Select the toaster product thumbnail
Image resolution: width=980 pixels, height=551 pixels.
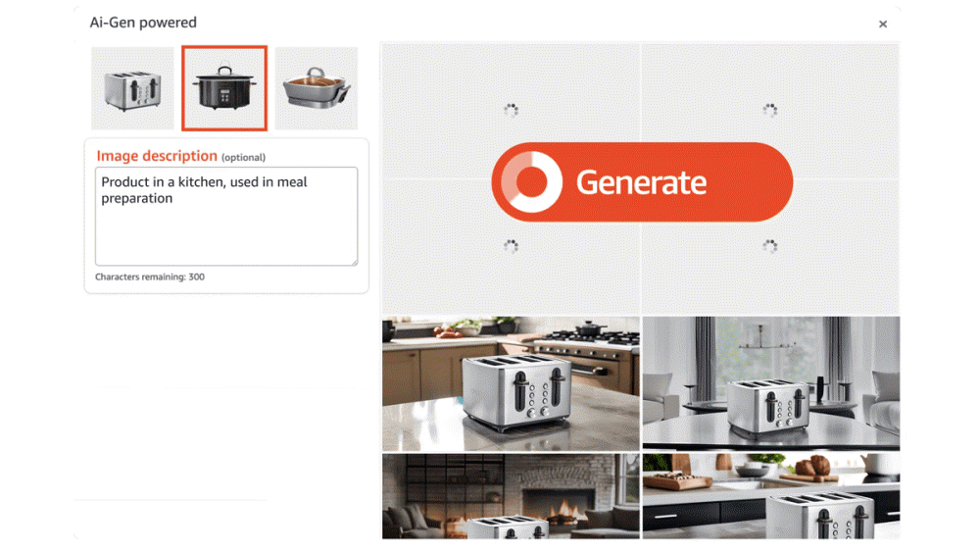132,88
